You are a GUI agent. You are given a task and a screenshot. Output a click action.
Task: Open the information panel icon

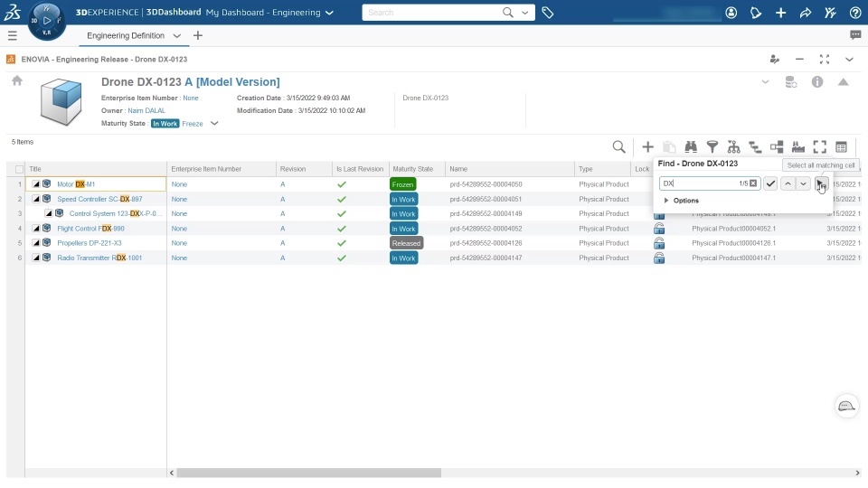(817, 82)
